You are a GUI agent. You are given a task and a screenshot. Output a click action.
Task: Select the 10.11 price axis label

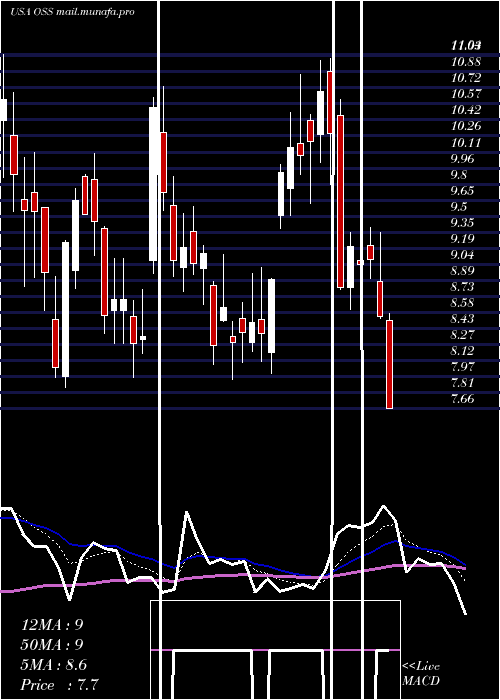(466, 143)
